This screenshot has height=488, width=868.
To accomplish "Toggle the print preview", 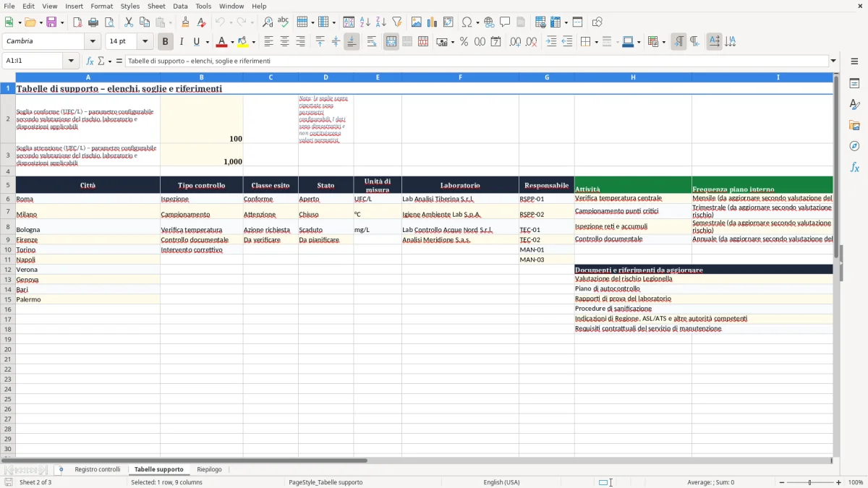I will pos(109,22).
